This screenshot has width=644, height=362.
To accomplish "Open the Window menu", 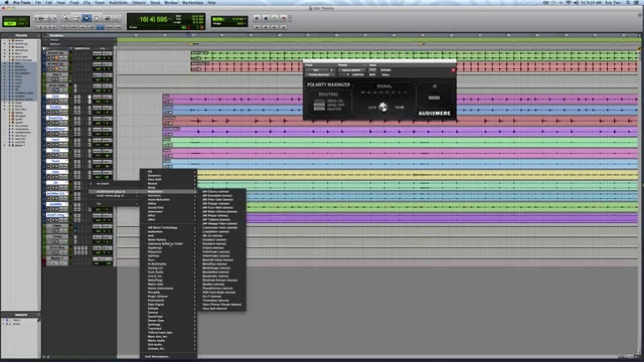I will coord(171,3).
